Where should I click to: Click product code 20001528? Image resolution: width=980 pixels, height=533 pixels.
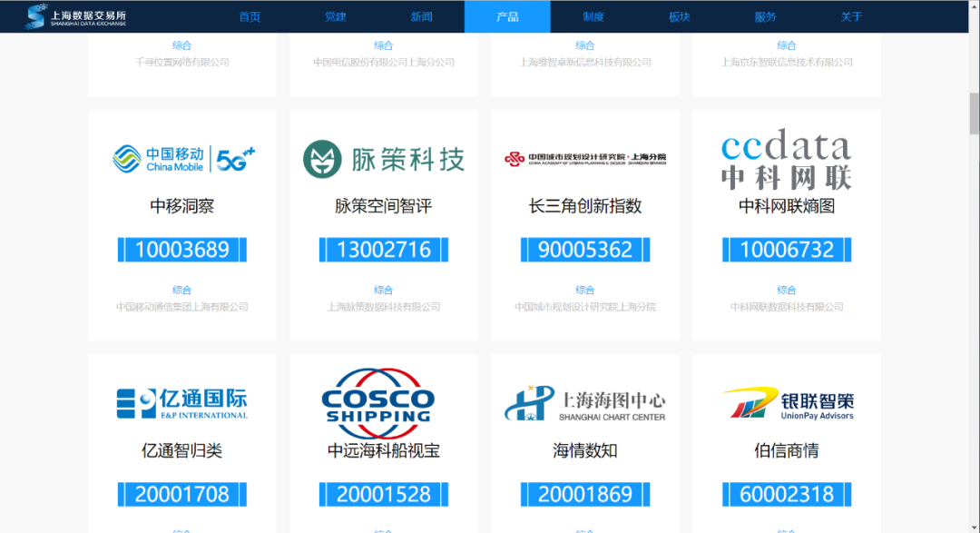click(x=384, y=494)
